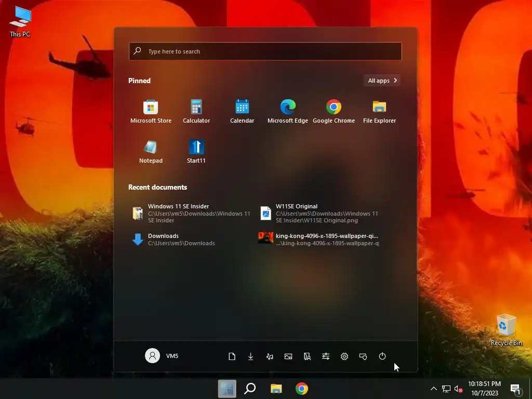Click the Power button in Start menu

[x=382, y=356]
